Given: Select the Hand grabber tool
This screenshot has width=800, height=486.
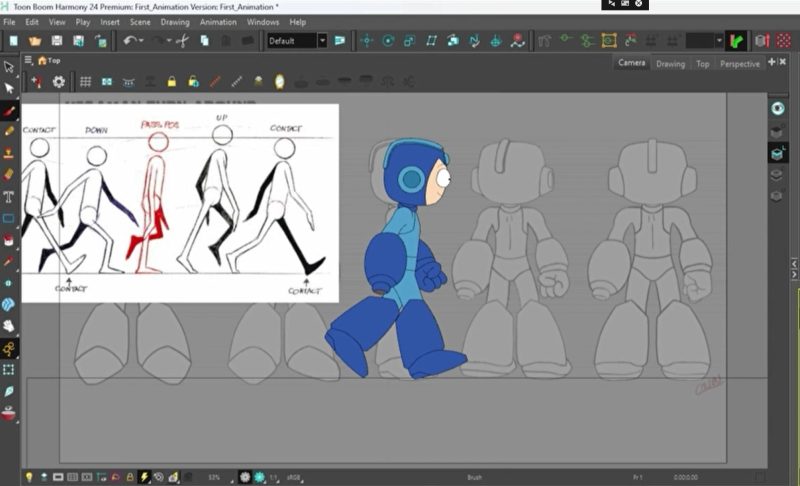Looking at the screenshot, I should [x=9, y=326].
